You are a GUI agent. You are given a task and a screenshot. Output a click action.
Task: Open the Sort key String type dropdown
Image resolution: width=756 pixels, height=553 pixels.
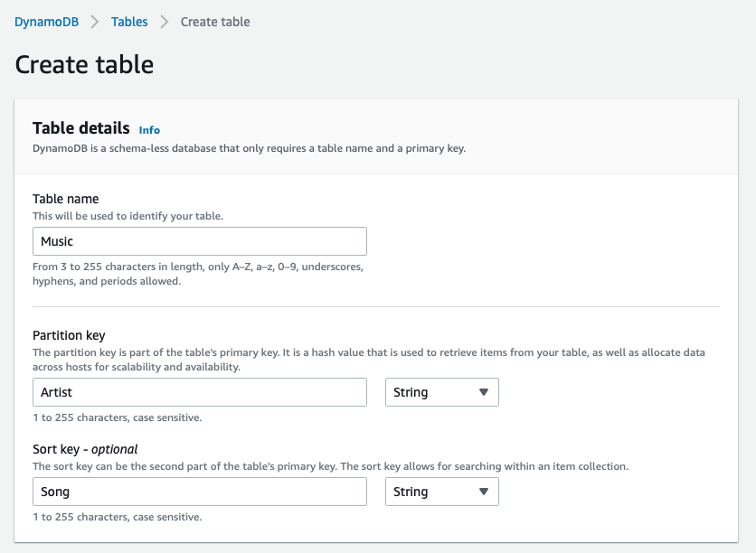tap(441, 492)
